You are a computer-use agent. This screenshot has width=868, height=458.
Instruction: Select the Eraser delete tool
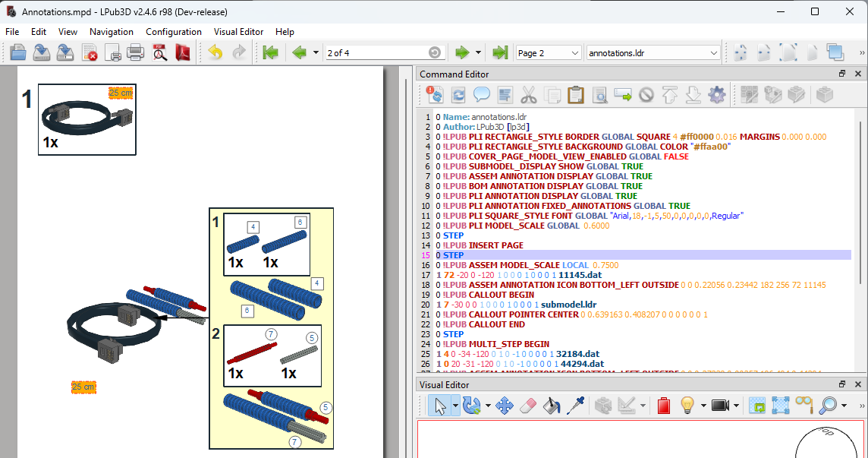tap(528, 406)
